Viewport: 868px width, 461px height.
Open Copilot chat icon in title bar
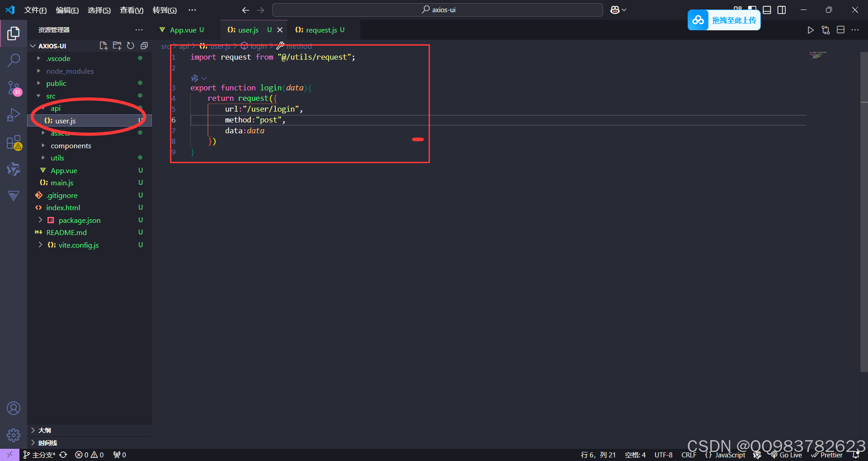pos(615,10)
